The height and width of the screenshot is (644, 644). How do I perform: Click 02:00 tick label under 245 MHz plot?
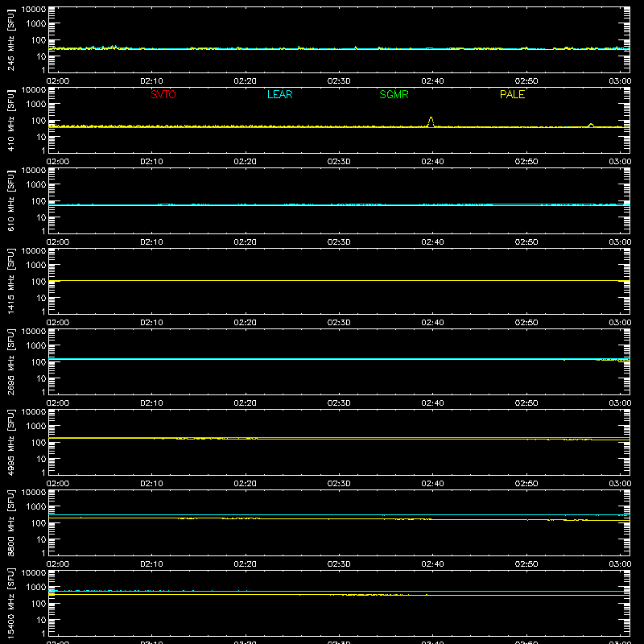point(58,81)
